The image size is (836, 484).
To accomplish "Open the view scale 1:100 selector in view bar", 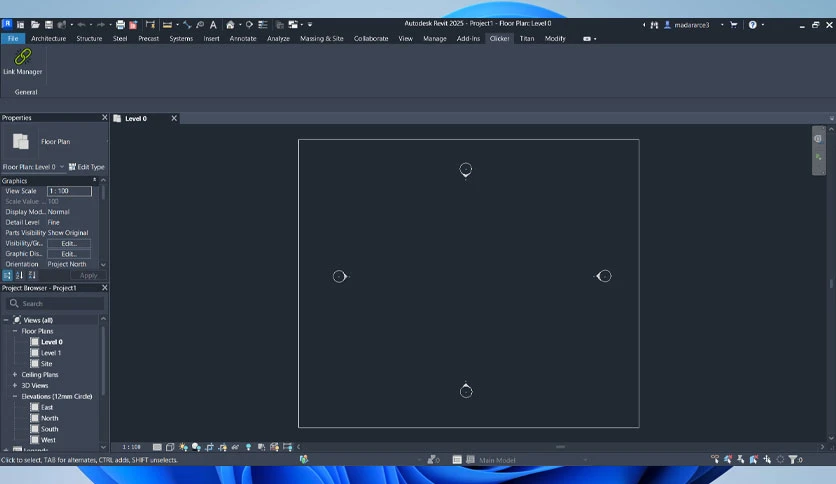I will 132,447.
